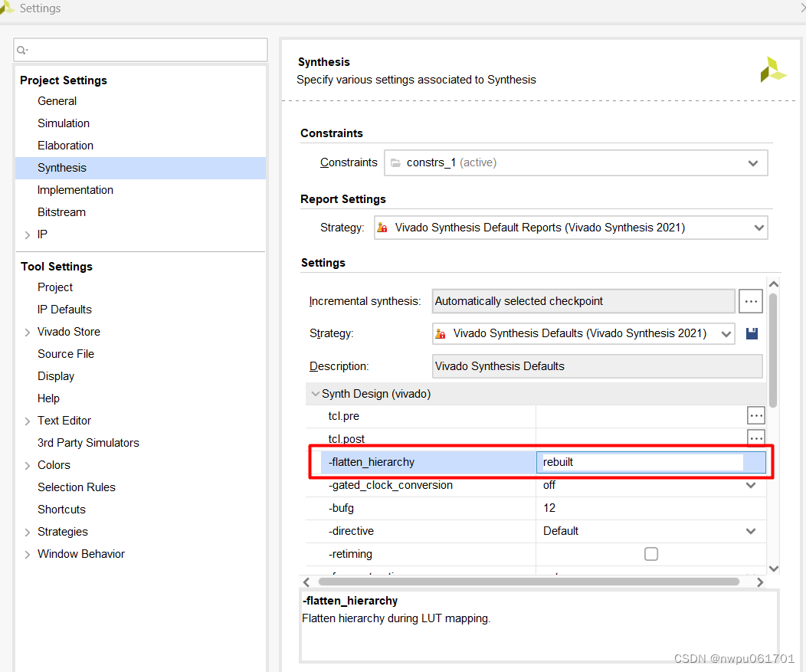Click the Vivado logo in Synthesis header
The image size is (806, 672).
coord(772,70)
